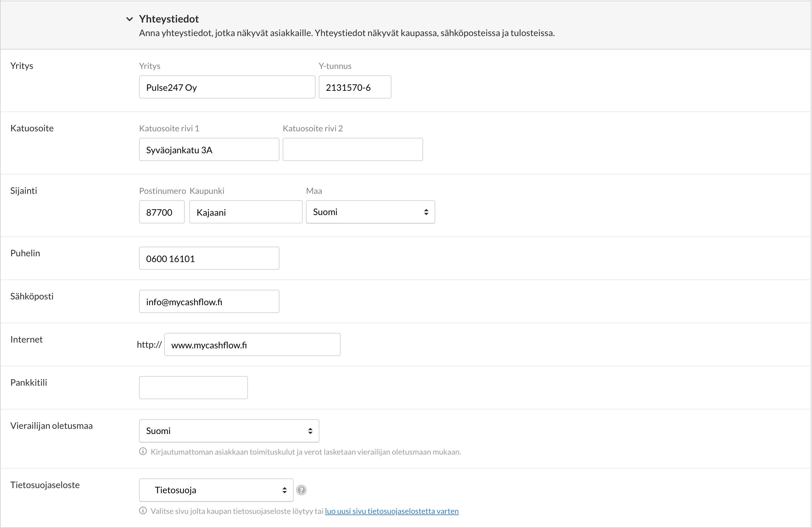Click the Internet field with www.mycashflow.fi

pos(252,344)
